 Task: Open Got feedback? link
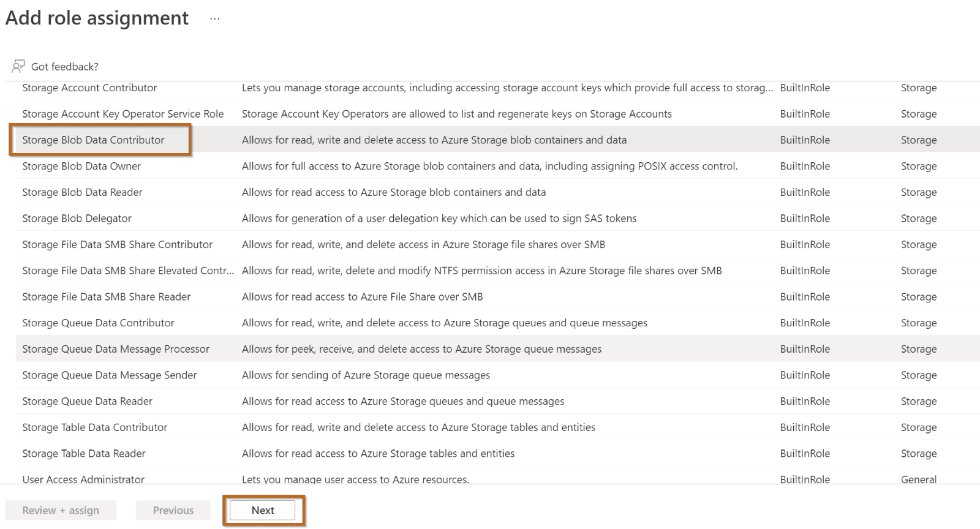pyautogui.click(x=64, y=67)
